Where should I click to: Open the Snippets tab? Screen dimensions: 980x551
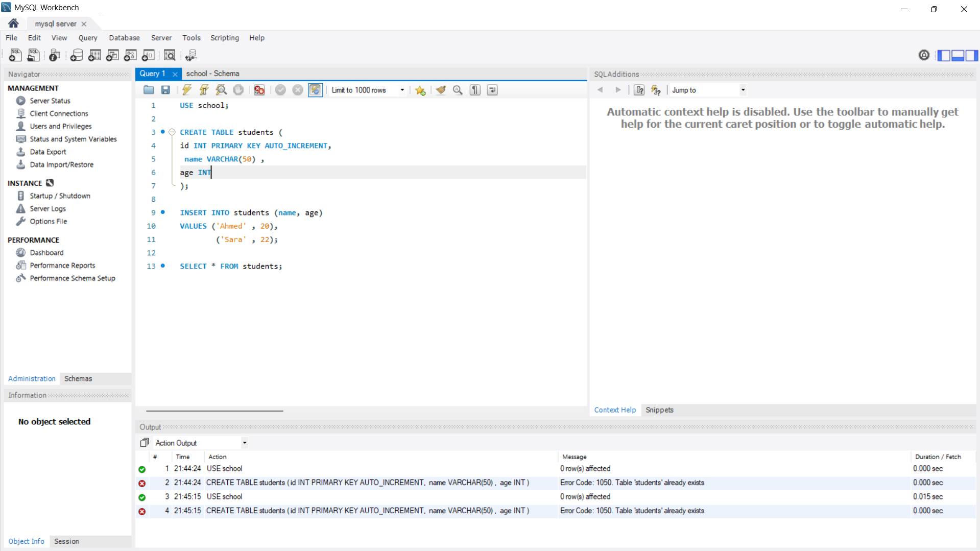pyautogui.click(x=659, y=410)
